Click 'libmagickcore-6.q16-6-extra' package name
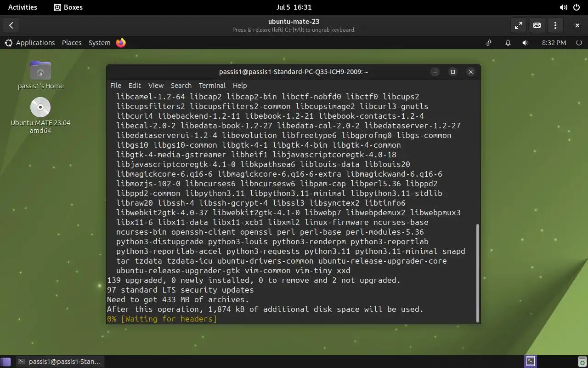 (x=279, y=174)
